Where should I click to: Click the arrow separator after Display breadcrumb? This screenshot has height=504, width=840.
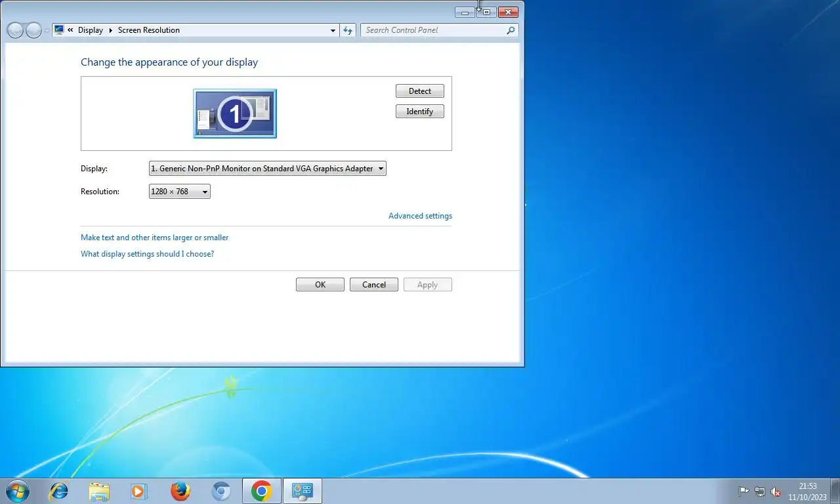click(110, 30)
